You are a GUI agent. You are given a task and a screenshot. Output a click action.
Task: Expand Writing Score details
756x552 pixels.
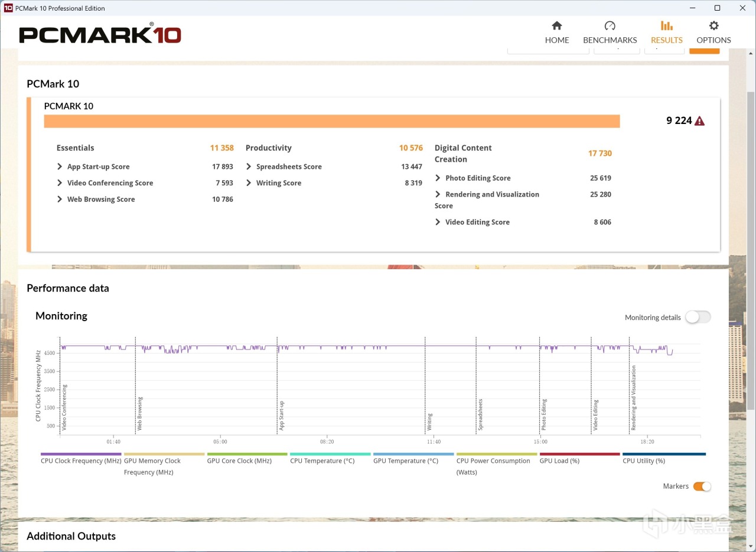click(249, 183)
